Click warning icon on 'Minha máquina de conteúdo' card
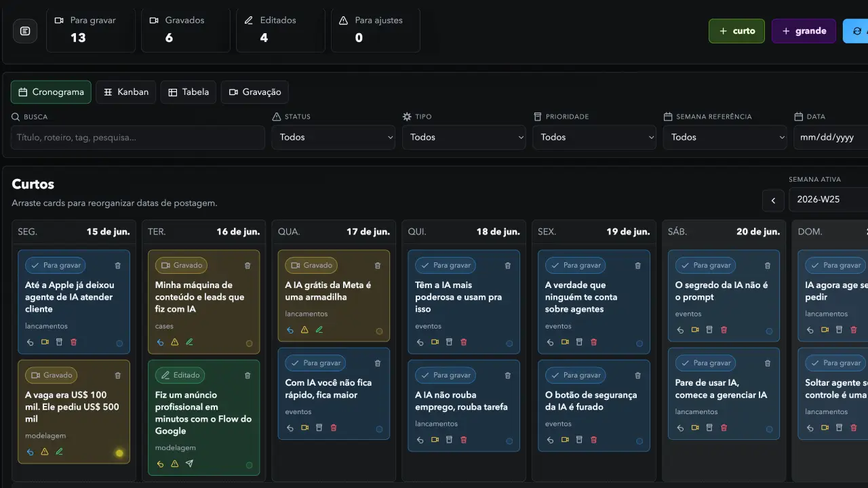868x488 pixels. (175, 342)
